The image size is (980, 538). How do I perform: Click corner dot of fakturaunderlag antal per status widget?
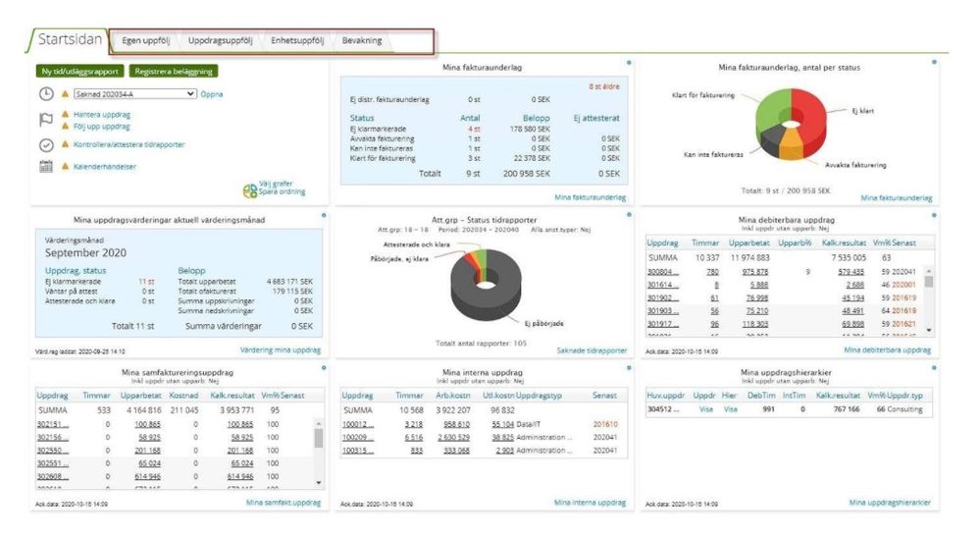click(934, 62)
